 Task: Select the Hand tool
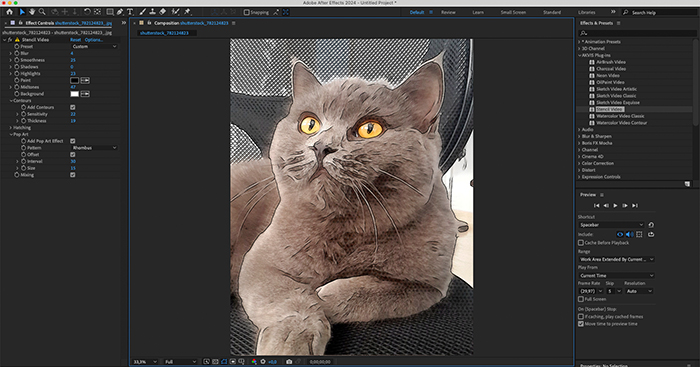coord(32,12)
